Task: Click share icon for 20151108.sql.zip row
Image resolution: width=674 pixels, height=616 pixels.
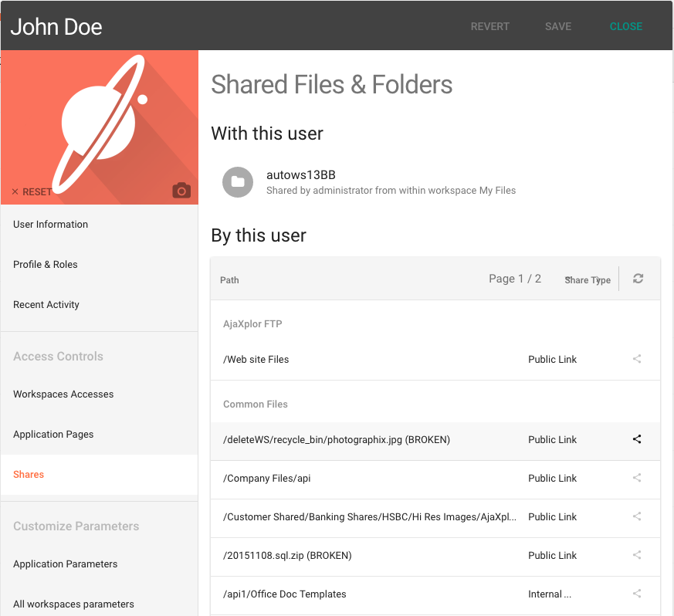Action: tap(637, 555)
